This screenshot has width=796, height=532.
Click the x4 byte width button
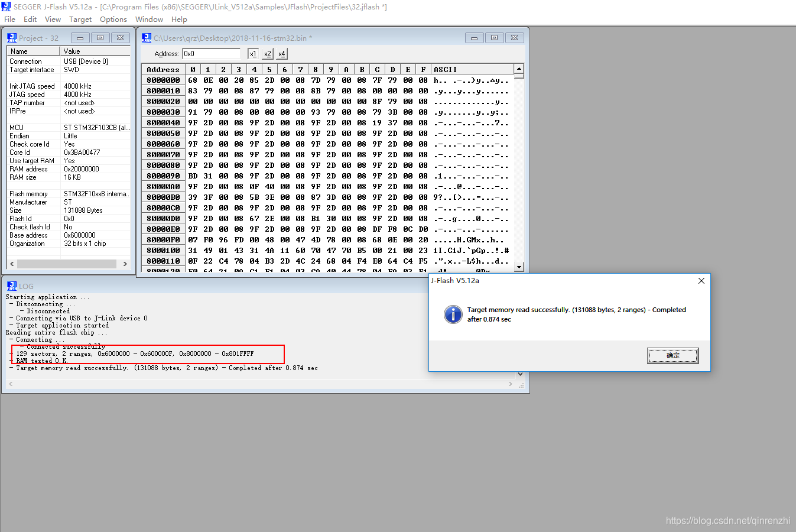[281, 54]
